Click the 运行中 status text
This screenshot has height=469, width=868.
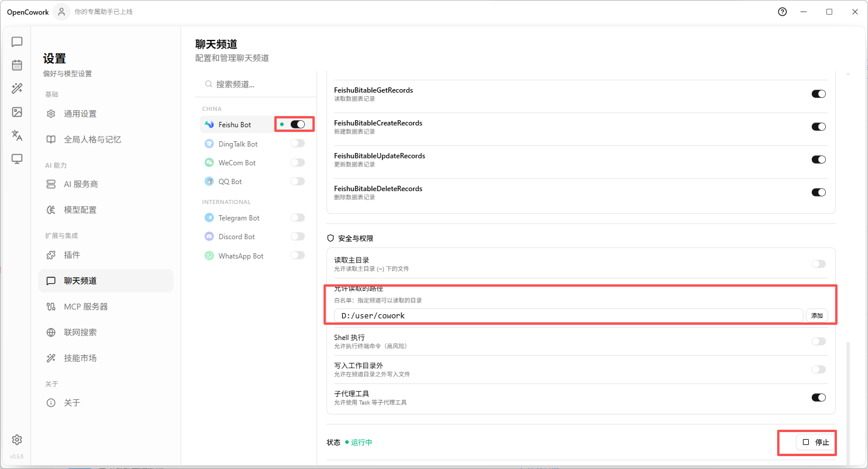(x=362, y=442)
